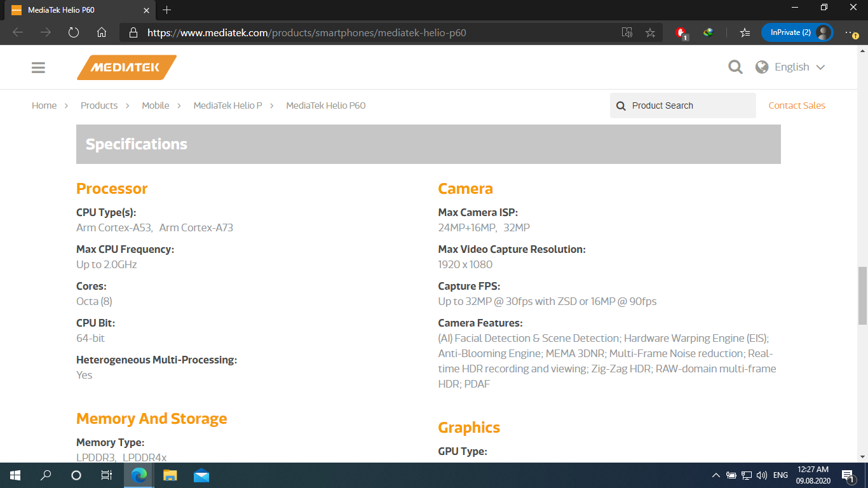Click the site search magnifier icon

point(735,67)
